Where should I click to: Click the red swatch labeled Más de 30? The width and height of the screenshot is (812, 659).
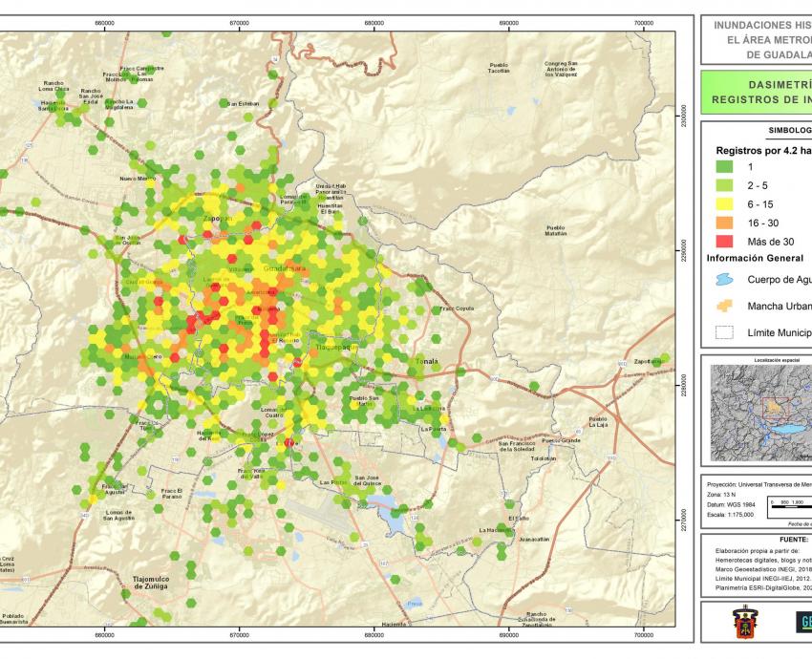724,242
